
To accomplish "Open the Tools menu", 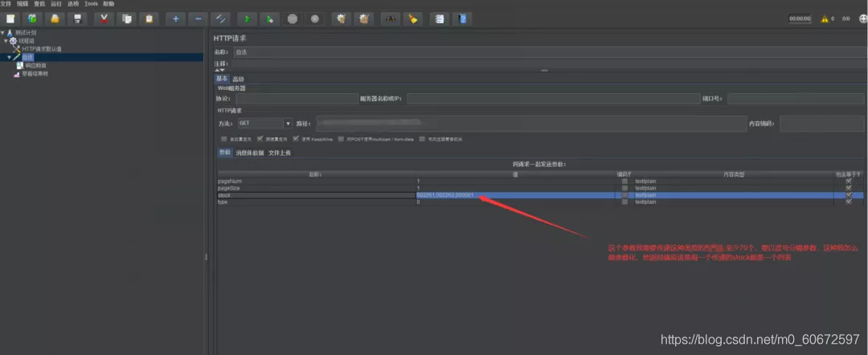I will pyautogui.click(x=91, y=3).
